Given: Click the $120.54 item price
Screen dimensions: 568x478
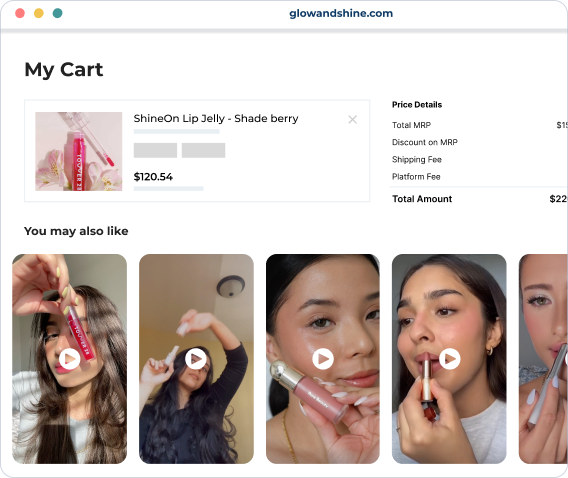Looking at the screenshot, I should [x=153, y=177].
